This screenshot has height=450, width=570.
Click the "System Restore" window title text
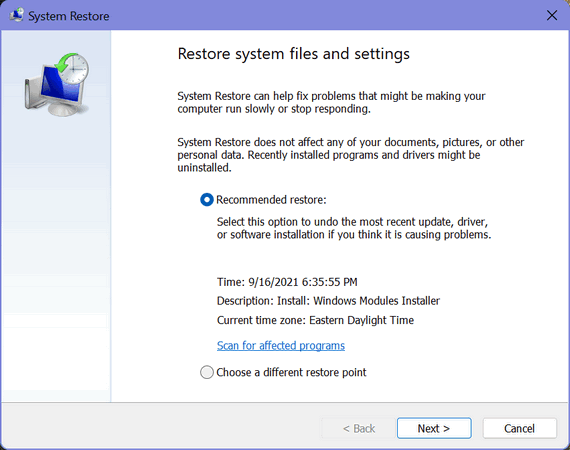(x=69, y=16)
